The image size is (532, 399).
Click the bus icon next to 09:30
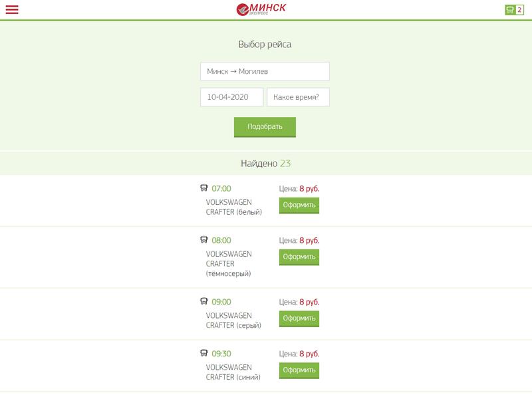(x=204, y=353)
